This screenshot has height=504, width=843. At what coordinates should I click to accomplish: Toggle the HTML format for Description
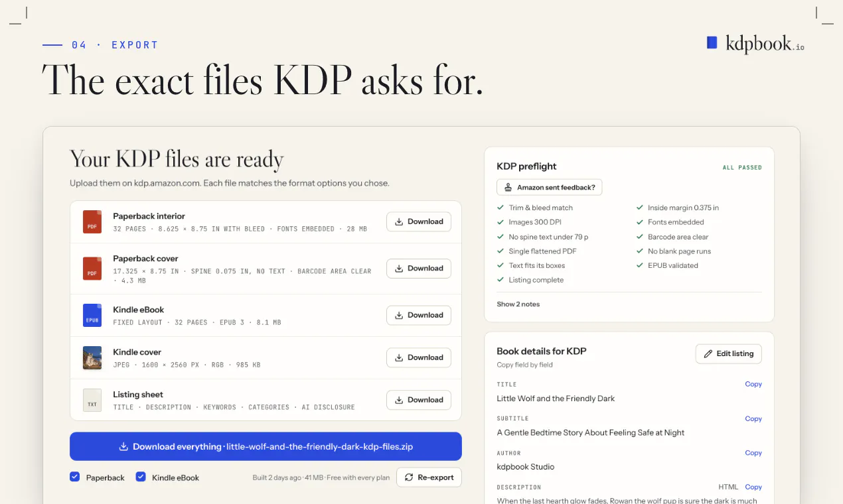(728, 487)
